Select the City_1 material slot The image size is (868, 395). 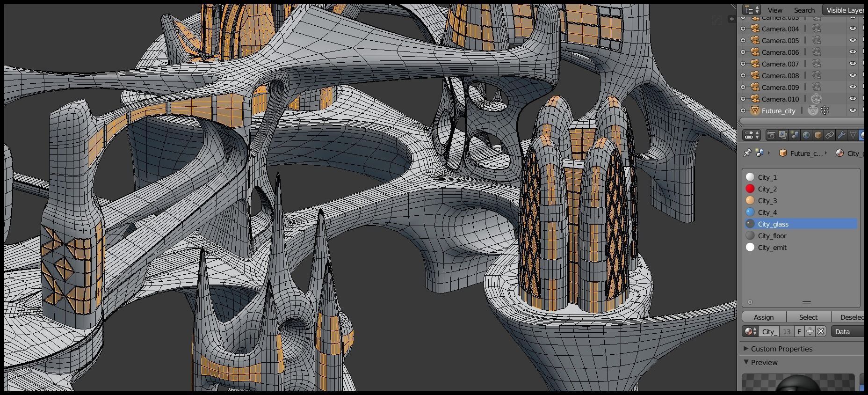click(801, 177)
